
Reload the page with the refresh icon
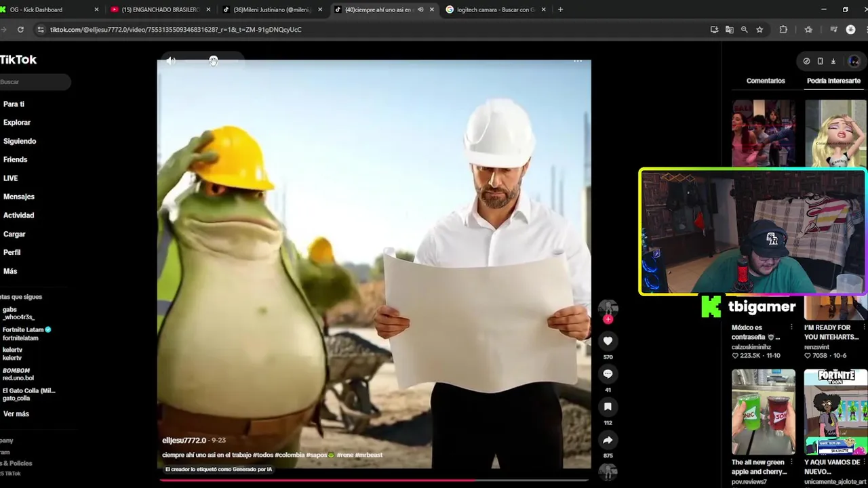click(20, 30)
